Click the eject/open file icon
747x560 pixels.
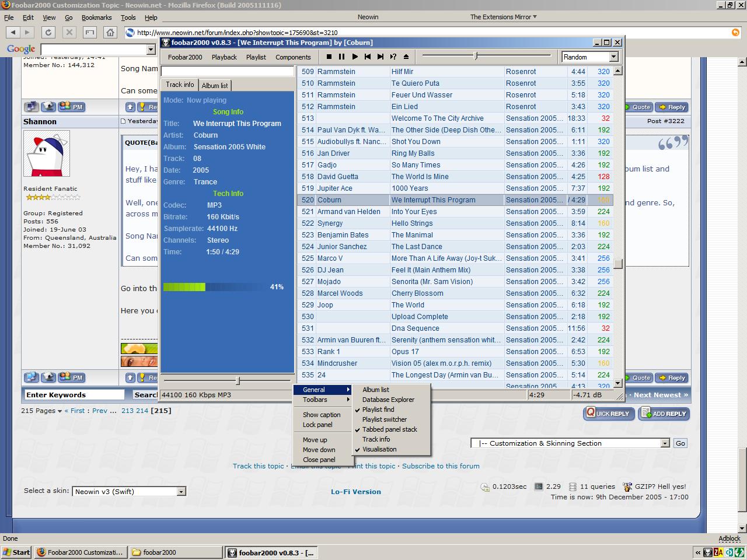point(406,57)
